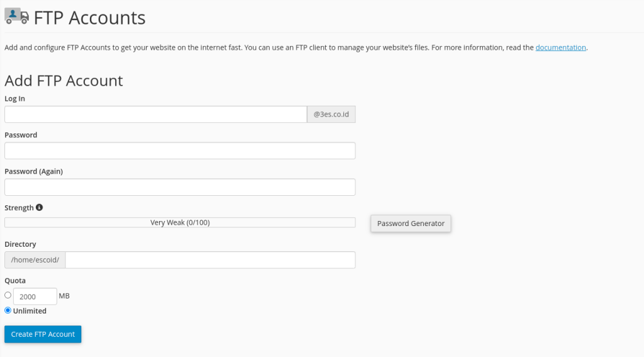The image size is (644, 357).
Task: Click the Directory field label
Action: (x=20, y=244)
